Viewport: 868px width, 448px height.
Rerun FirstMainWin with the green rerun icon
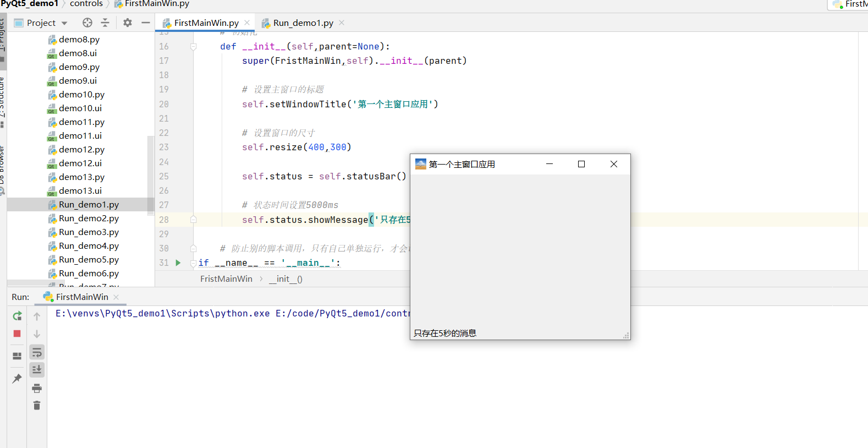click(17, 316)
